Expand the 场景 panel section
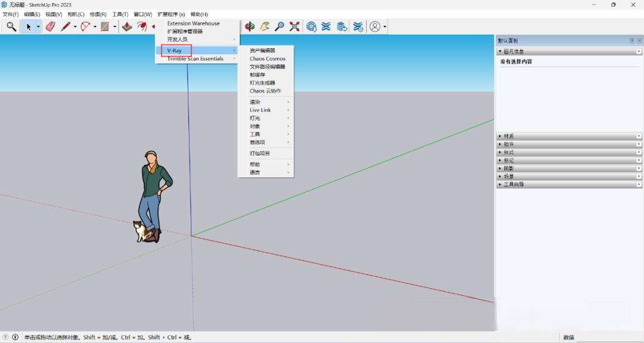Viewport: 644px width, 343px height. tap(569, 176)
